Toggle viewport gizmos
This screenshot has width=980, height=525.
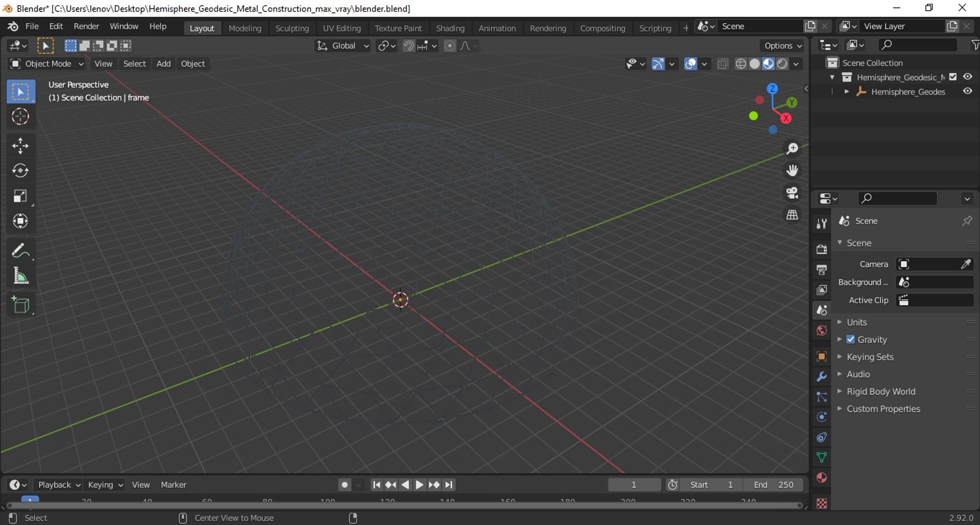pos(658,64)
